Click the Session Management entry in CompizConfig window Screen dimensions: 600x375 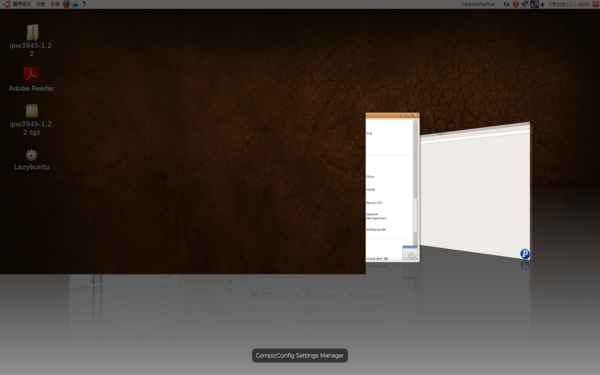376,216
